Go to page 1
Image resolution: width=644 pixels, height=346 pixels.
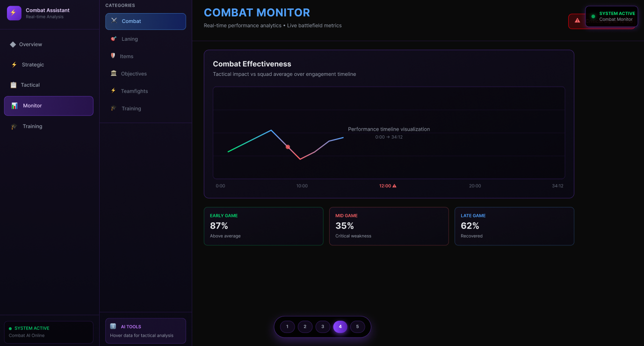point(287,327)
